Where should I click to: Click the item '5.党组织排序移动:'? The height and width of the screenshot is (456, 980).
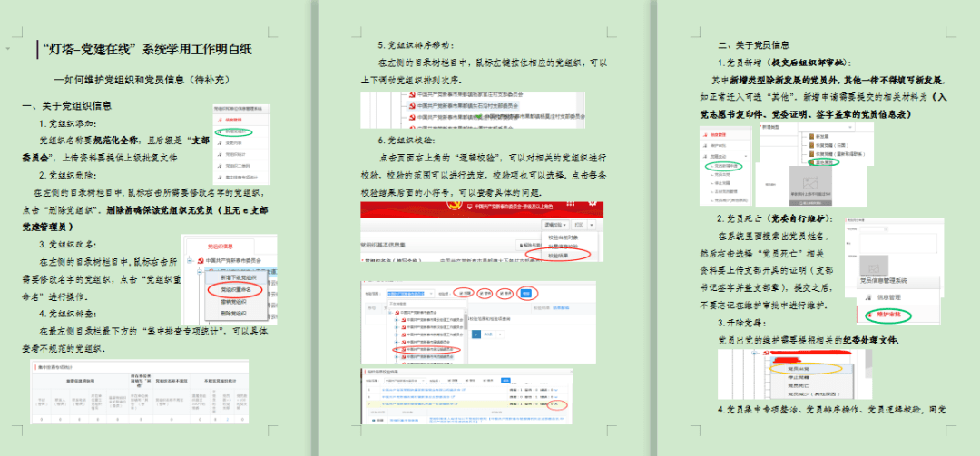[416, 45]
